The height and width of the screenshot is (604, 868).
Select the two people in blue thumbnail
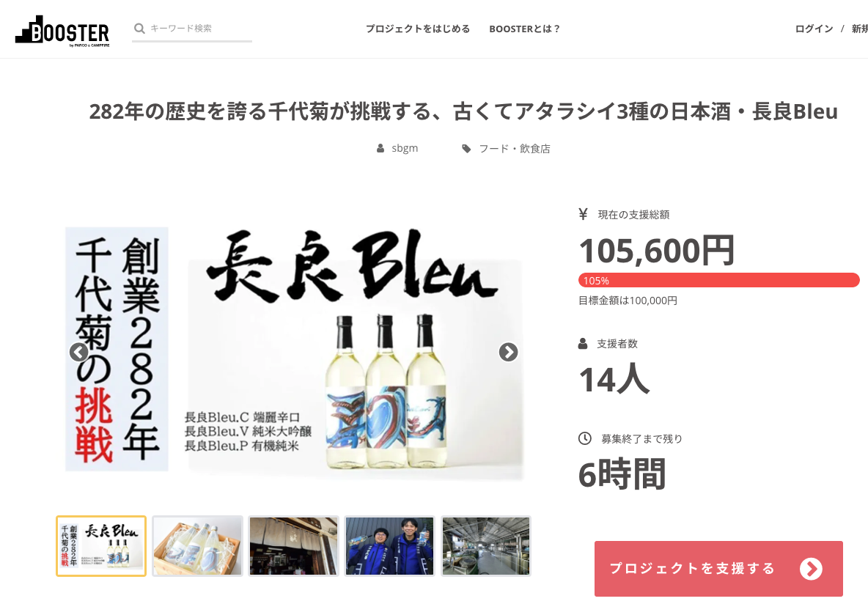click(390, 546)
